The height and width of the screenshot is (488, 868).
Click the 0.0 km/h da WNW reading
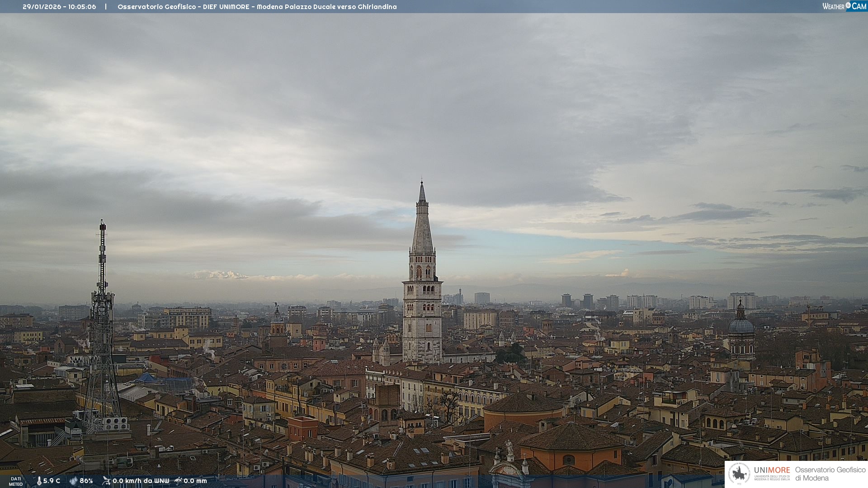coord(141,481)
